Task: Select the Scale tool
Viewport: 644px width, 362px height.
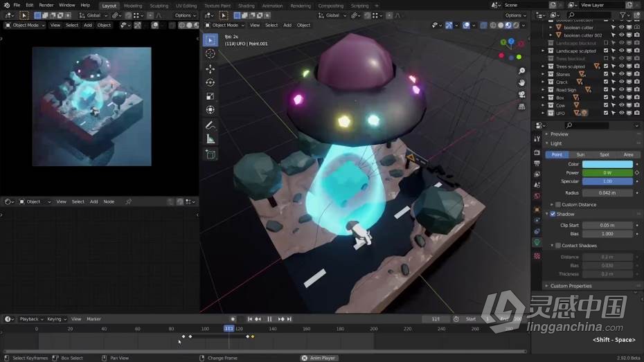Action: [x=211, y=96]
